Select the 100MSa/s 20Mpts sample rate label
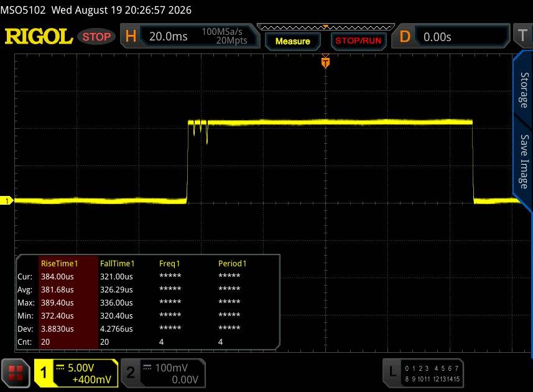This screenshot has width=533, height=392. tap(225, 36)
